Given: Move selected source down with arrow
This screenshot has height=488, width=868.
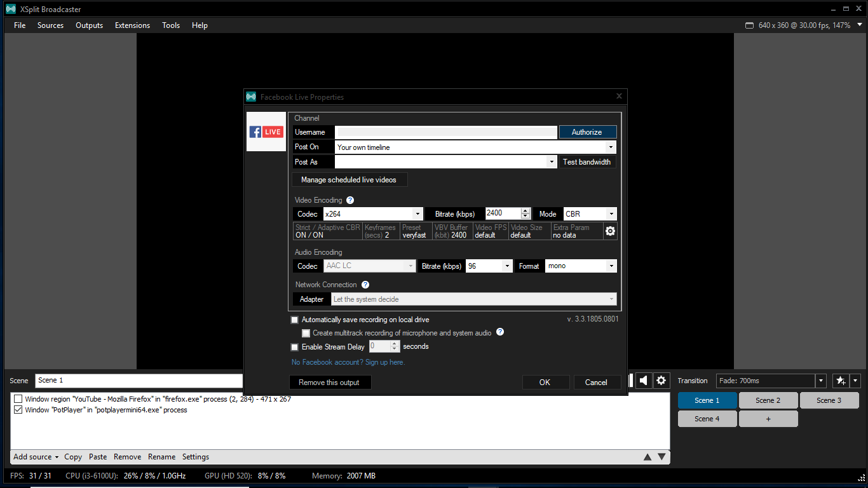Looking at the screenshot, I should 661,457.
